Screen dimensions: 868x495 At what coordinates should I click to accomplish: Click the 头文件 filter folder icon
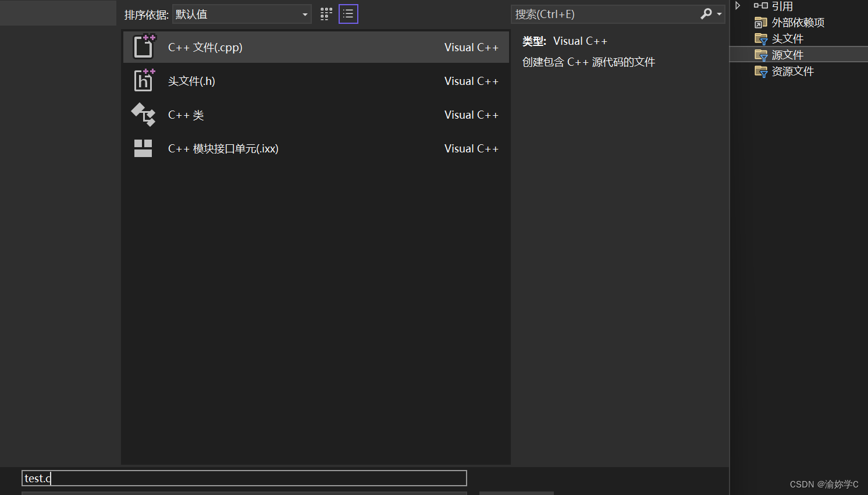point(760,39)
